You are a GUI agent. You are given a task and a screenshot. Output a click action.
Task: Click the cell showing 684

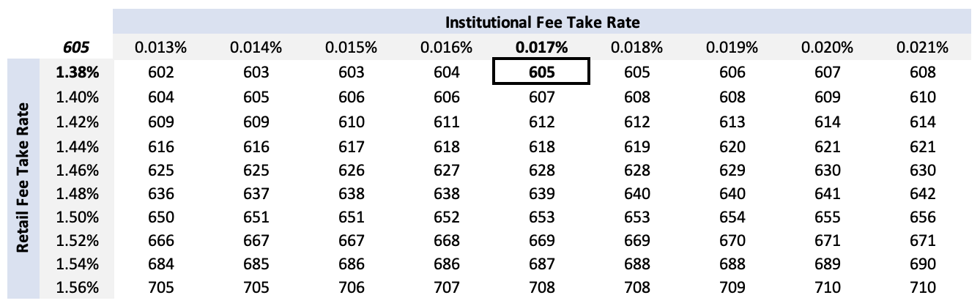tap(161, 264)
